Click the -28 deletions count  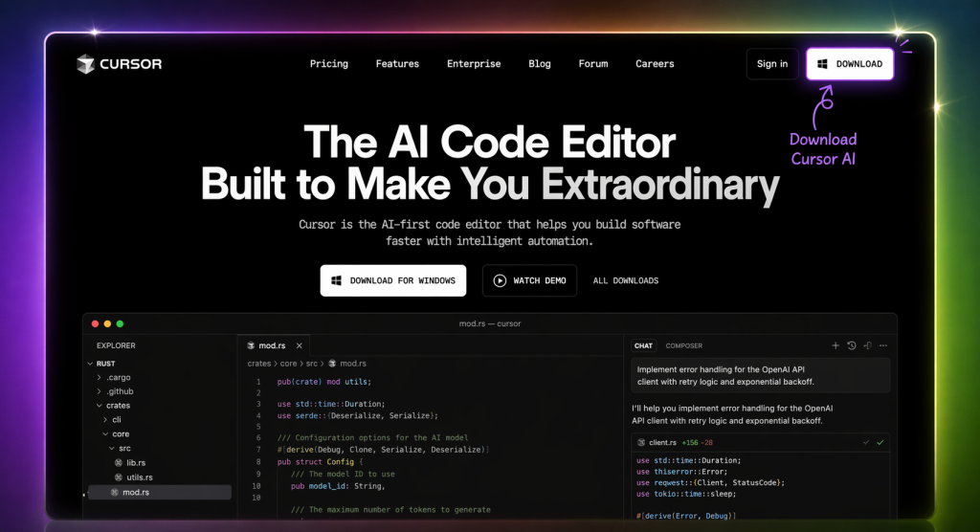coord(706,443)
